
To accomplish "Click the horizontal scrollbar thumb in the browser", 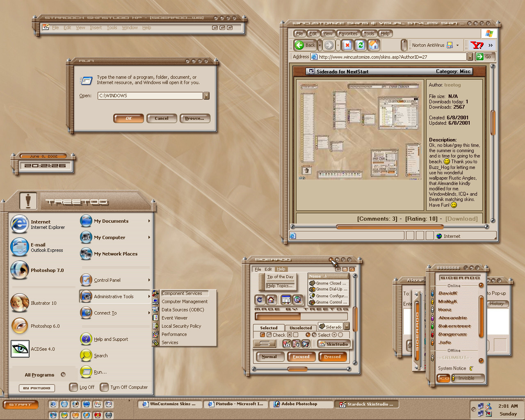I will (x=390, y=226).
